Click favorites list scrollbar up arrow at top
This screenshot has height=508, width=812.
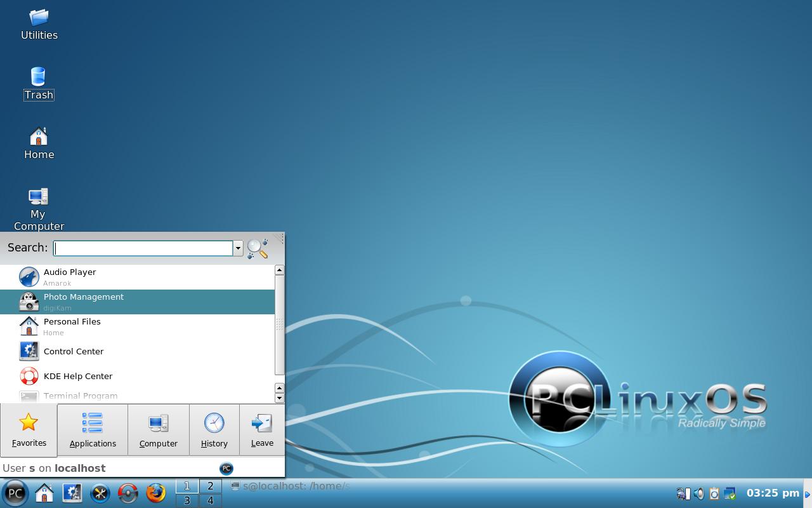click(x=279, y=271)
